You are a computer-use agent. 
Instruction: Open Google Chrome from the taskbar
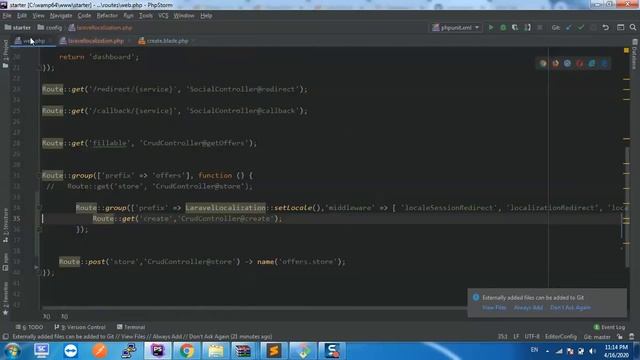[x=187, y=351]
